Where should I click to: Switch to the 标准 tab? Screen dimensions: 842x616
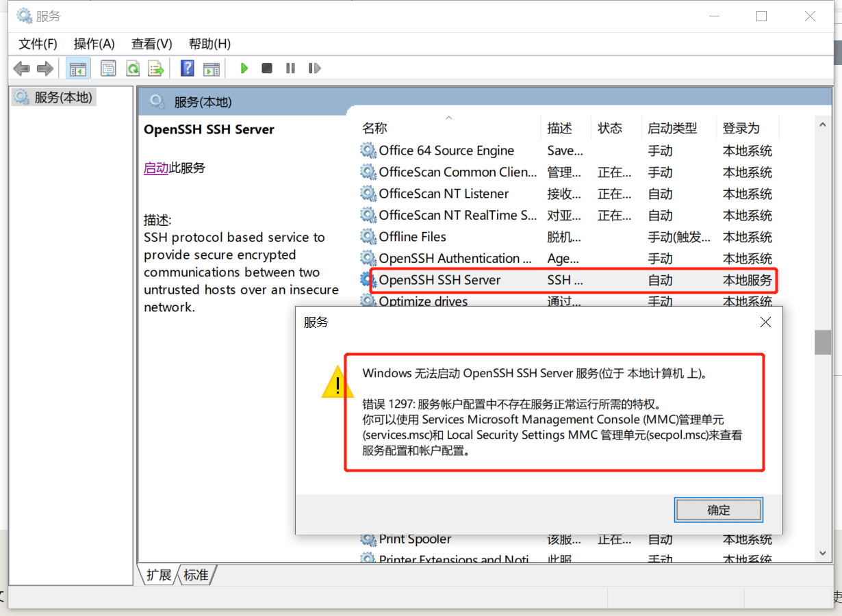[195, 576]
